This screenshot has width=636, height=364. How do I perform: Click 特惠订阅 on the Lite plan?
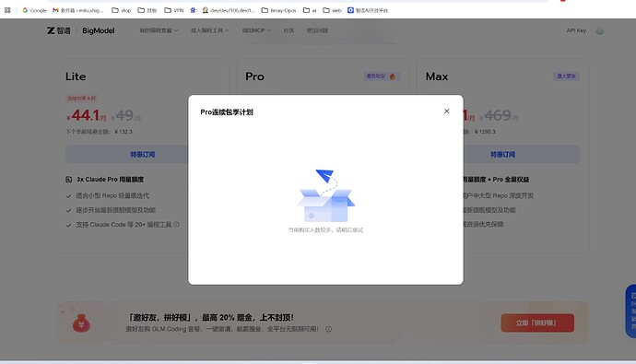tap(142, 155)
